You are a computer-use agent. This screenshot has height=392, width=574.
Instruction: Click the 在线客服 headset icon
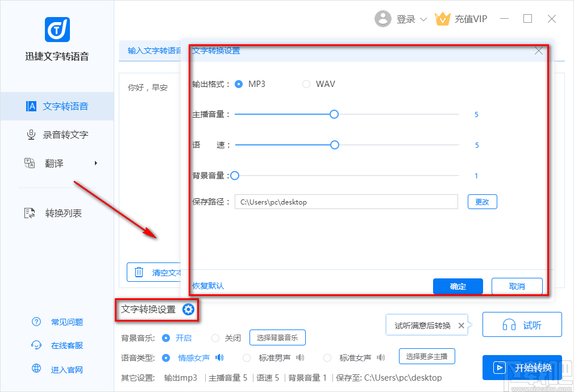pyautogui.click(x=36, y=345)
